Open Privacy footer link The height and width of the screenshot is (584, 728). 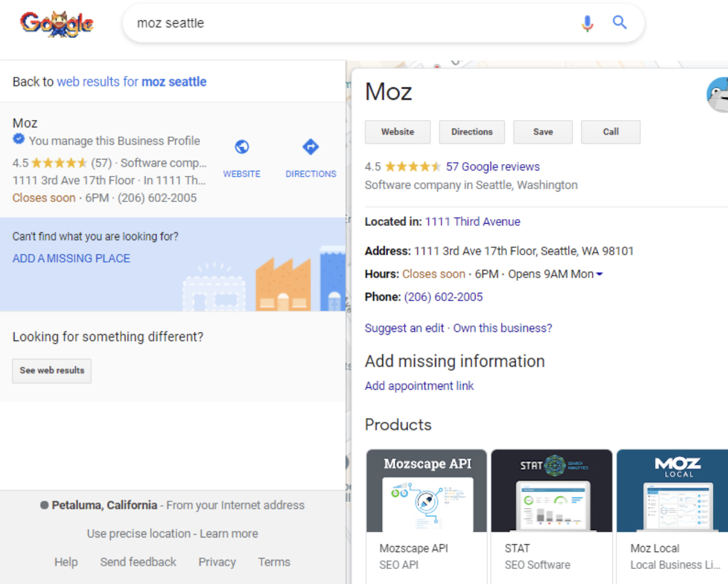[x=217, y=562]
